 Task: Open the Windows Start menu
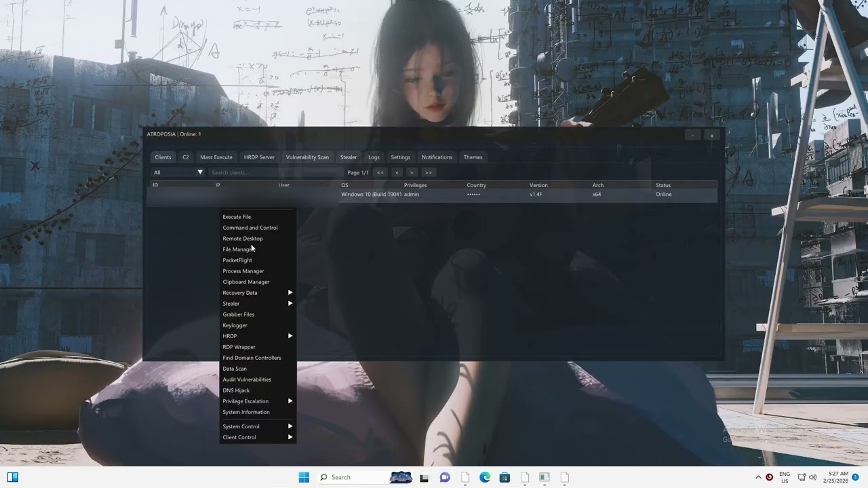point(304,477)
